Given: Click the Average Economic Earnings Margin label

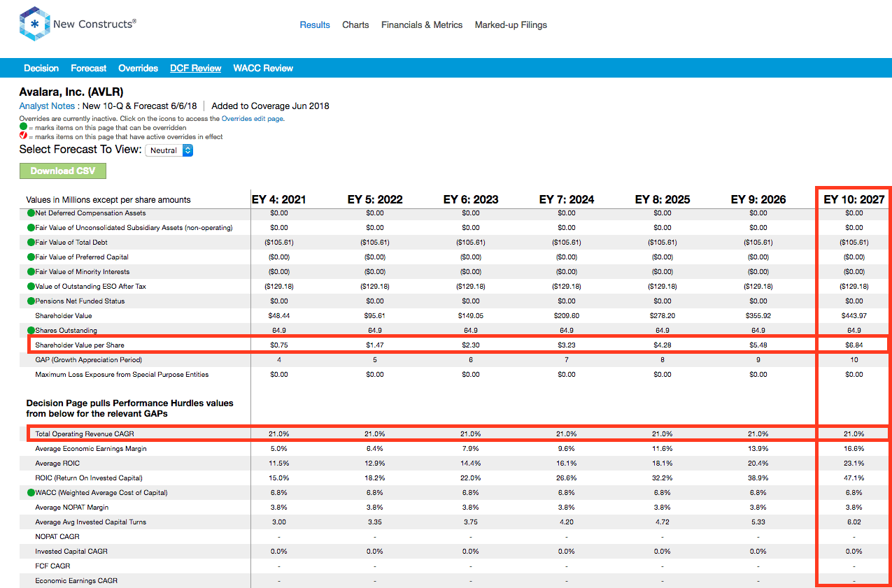Looking at the screenshot, I should pyautogui.click(x=91, y=448).
